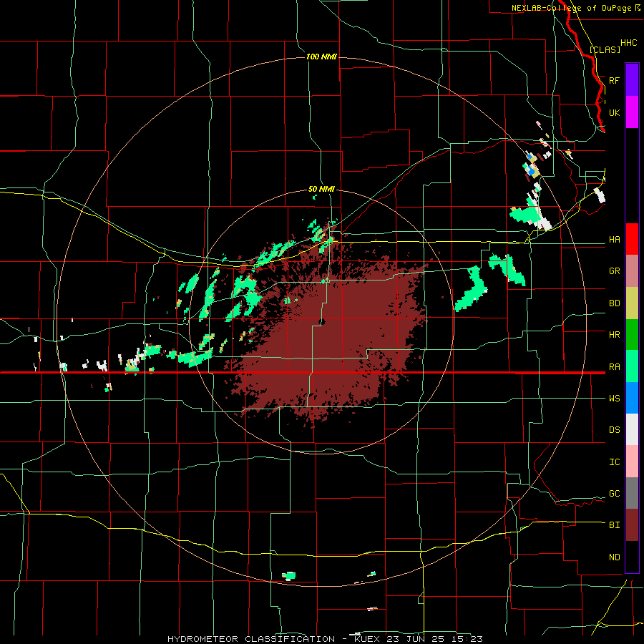Click the HA legend label
Screen dimensions: 644x644
point(614,240)
